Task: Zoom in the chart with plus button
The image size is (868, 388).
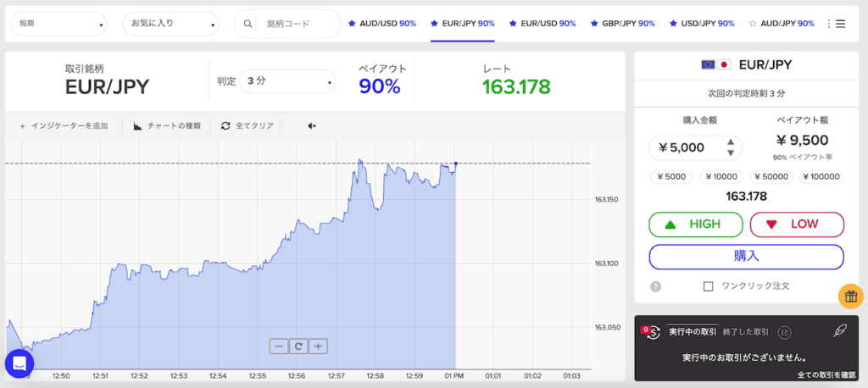Action: pos(318,346)
